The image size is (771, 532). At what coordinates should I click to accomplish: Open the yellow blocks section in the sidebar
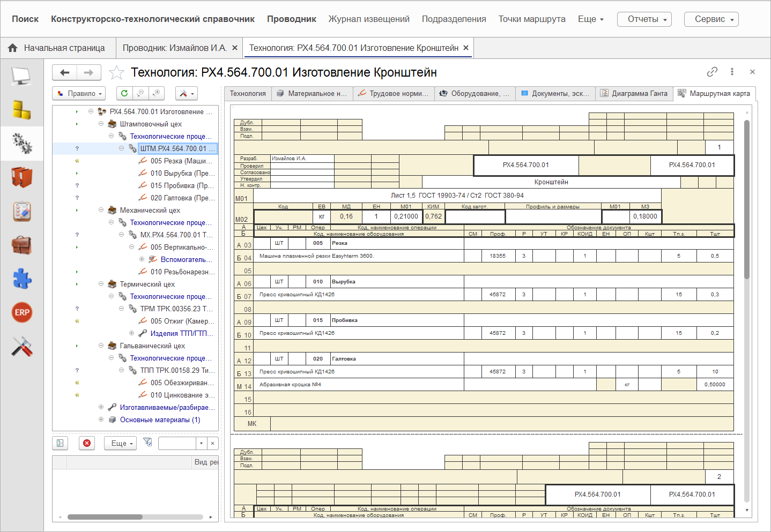pyautogui.click(x=21, y=110)
